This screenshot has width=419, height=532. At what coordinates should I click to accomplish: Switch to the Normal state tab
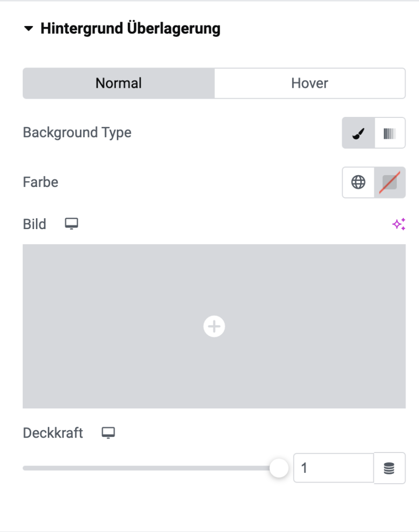[119, 83]
